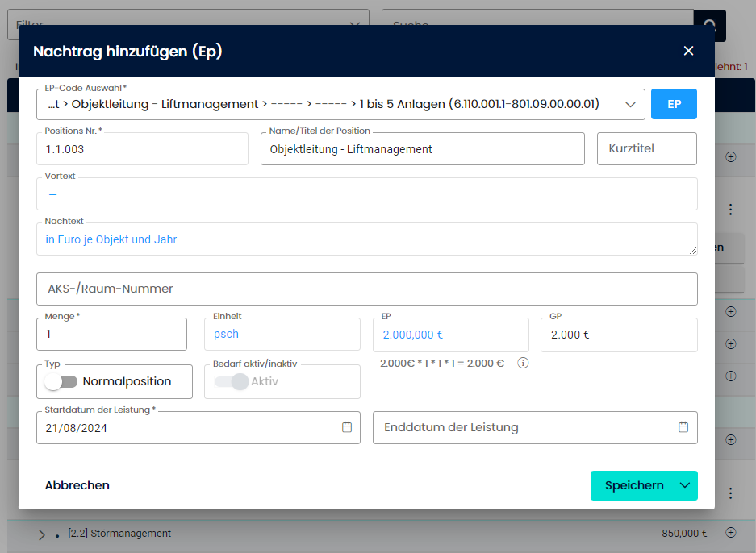Open calendar picker for Enddatum der Leistung
Screen dimensions: 756x553
click(x=683, y=427)
